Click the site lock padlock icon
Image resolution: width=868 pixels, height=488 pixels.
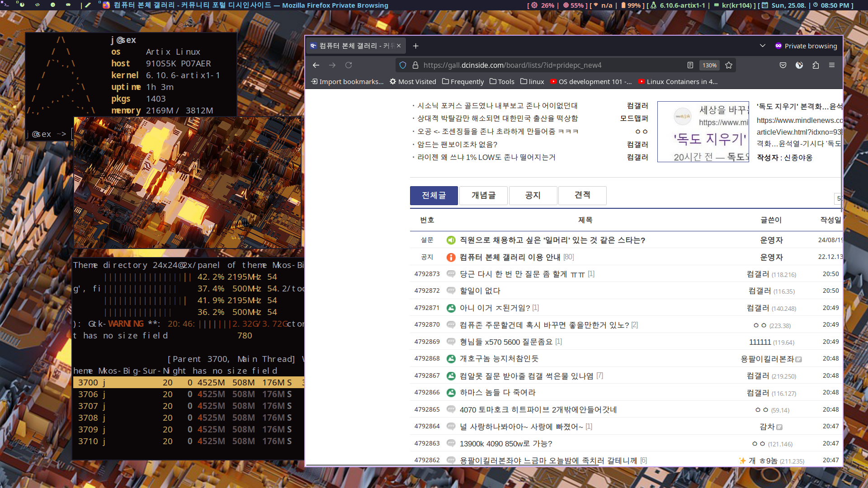point(415,65)
